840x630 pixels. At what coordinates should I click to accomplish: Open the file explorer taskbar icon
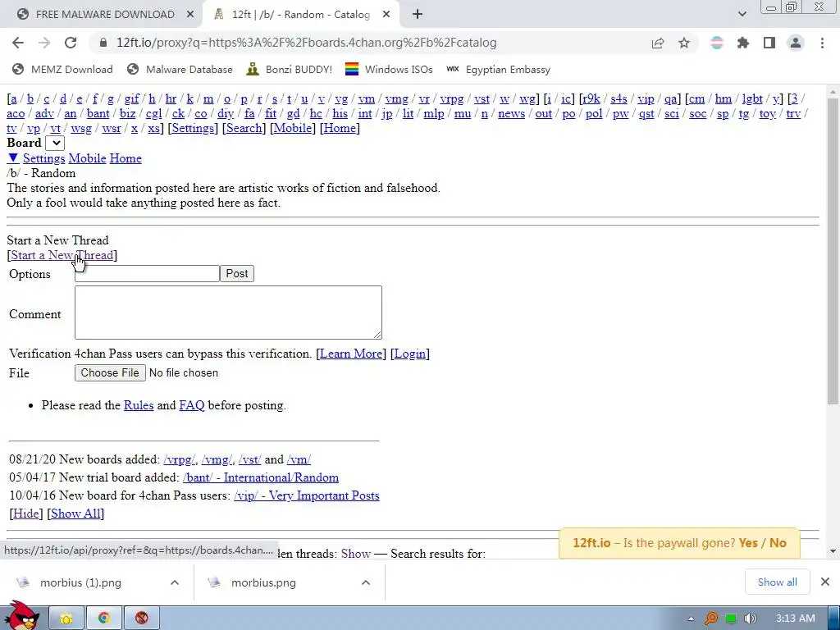click(x=66, y=619)
